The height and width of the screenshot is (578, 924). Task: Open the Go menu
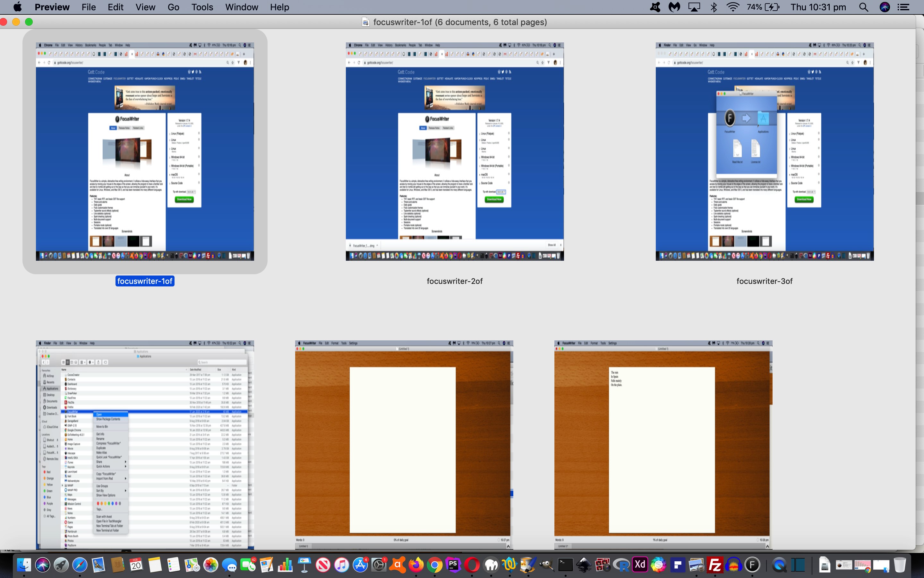click(173, 7)
